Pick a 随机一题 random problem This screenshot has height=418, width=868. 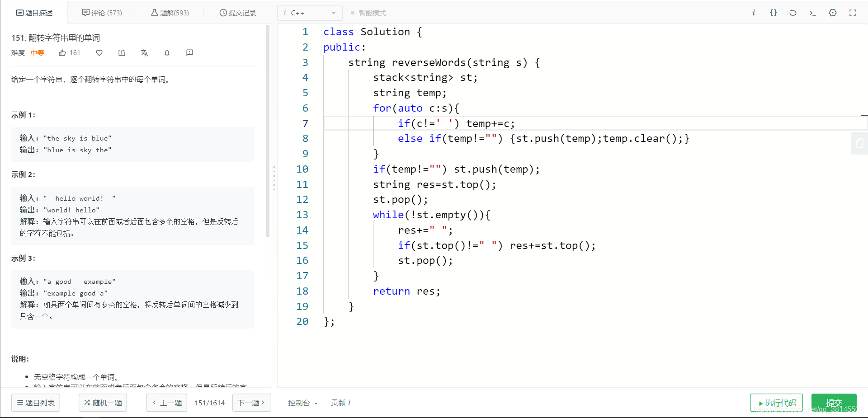click(103, 403)
